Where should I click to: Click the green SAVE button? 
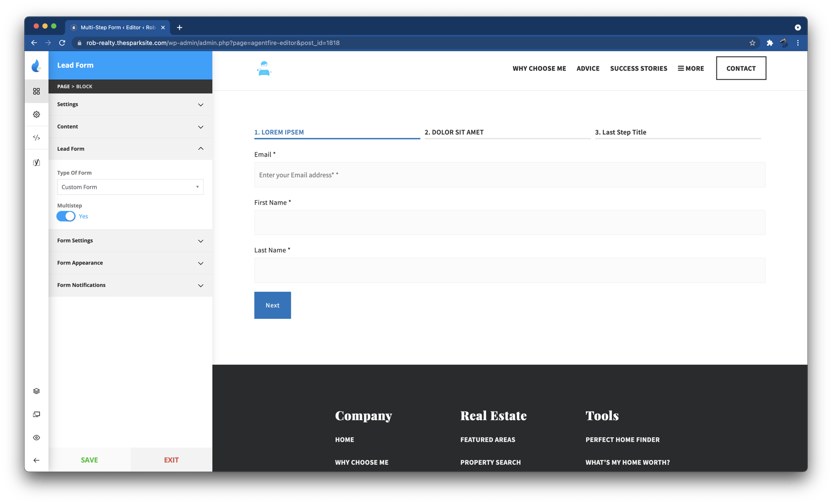point(89,460)
